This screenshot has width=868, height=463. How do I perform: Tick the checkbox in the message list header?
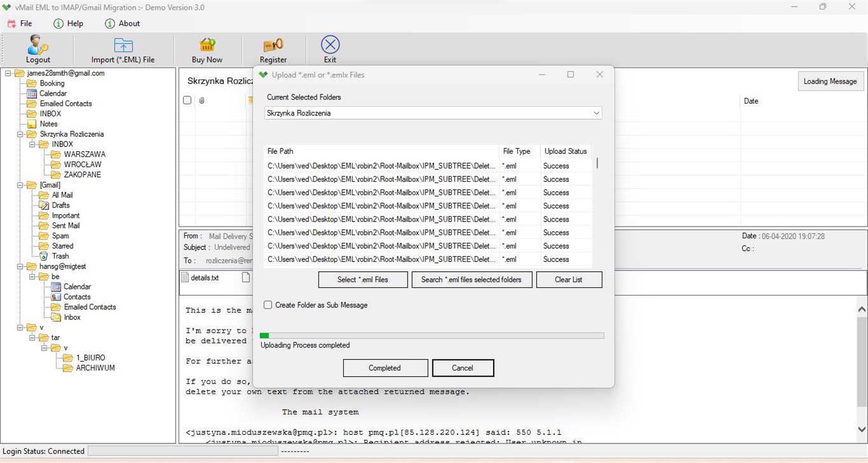coord(187,100)
